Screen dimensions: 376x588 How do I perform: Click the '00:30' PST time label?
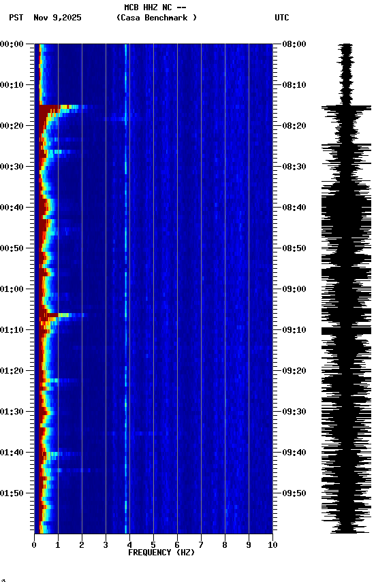pos(12,167)
